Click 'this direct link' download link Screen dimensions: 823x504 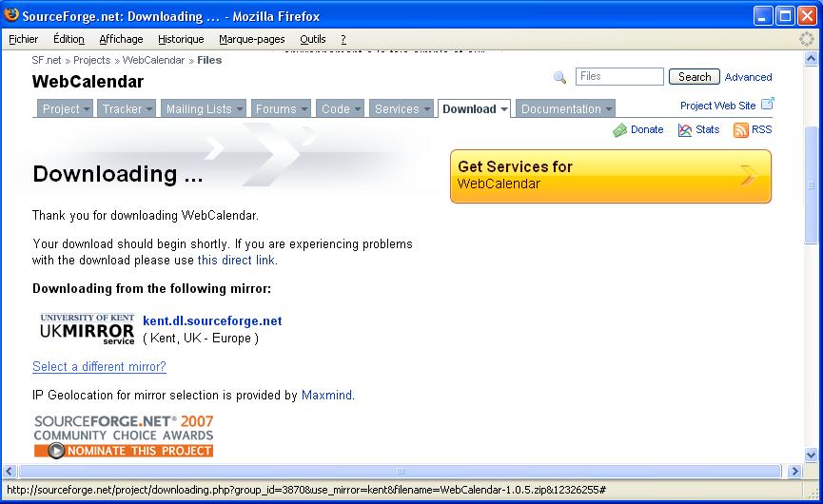point(236,261)
